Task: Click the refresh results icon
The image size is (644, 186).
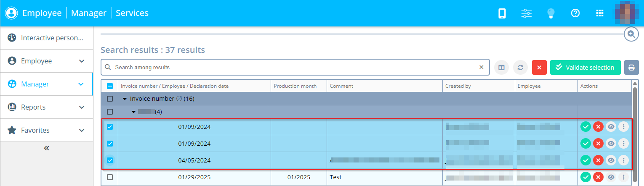Action: 520,68
